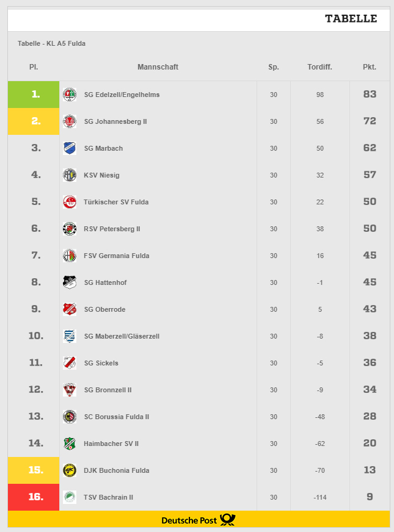Open SG Johannesberg II team link
This screenshot has width=394, height=532.
(115, 121)
